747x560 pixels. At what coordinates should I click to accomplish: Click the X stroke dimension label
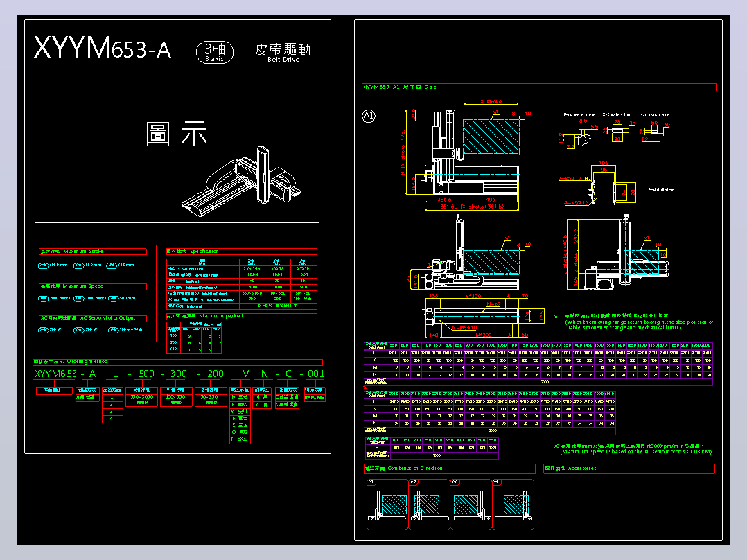coord(491,101)
